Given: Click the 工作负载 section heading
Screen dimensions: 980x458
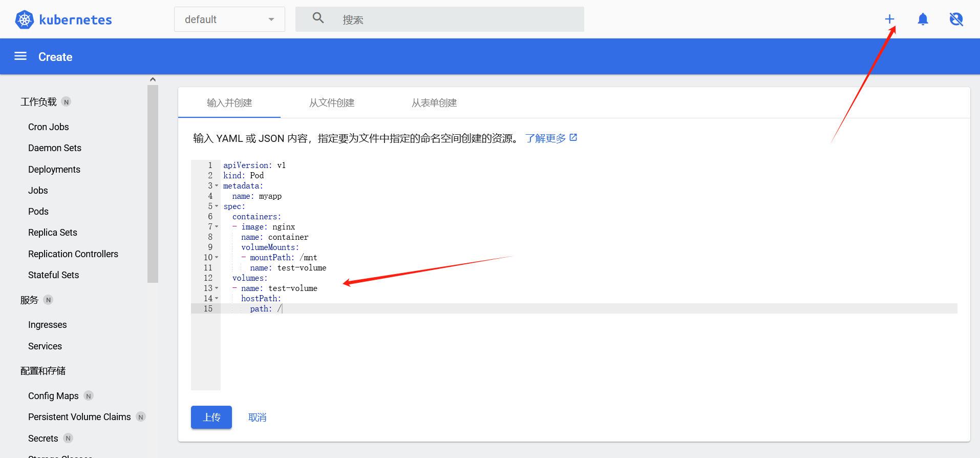Looking at the screenshot, I should tap(38, 102).
